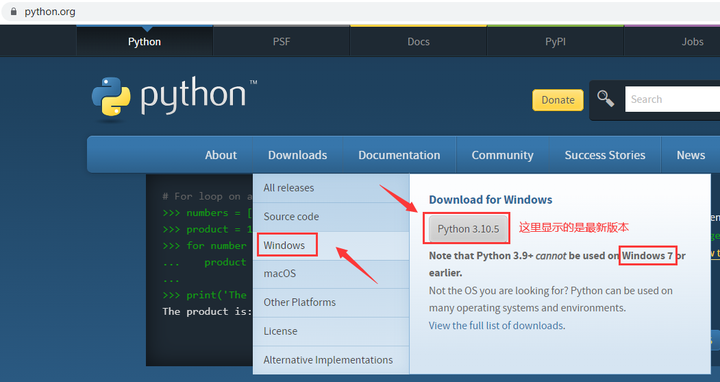Select Other Platforms in Downloads submenu

pos(331,303)
